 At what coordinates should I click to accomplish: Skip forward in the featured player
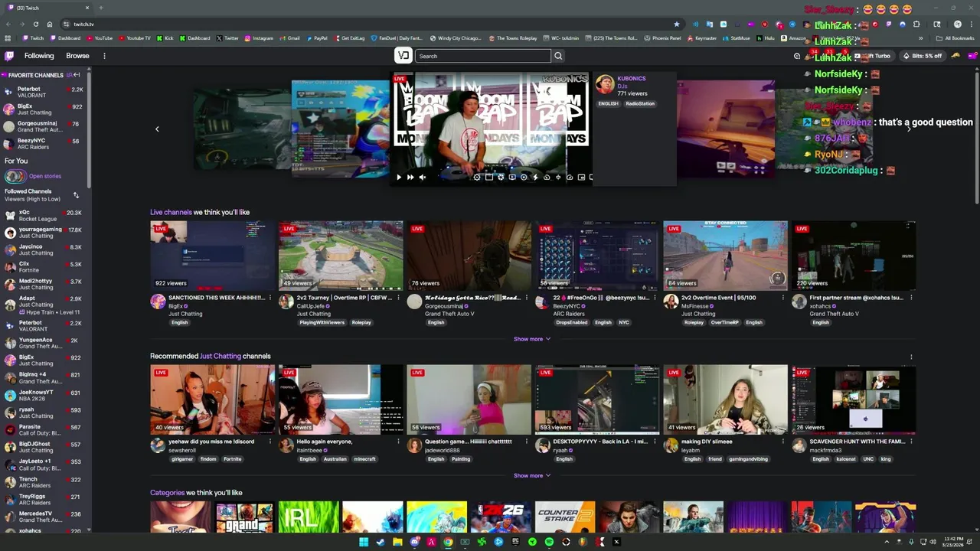coord(410,177)
